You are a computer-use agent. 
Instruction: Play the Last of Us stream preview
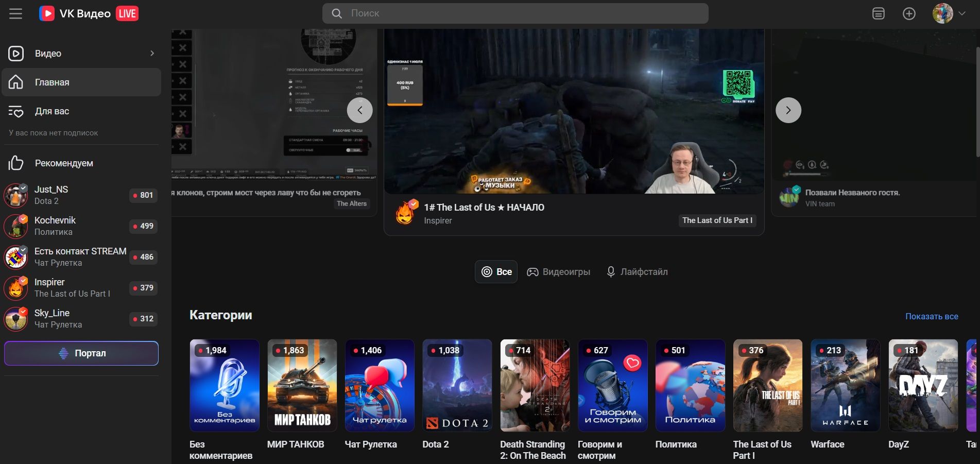[574, 111]
